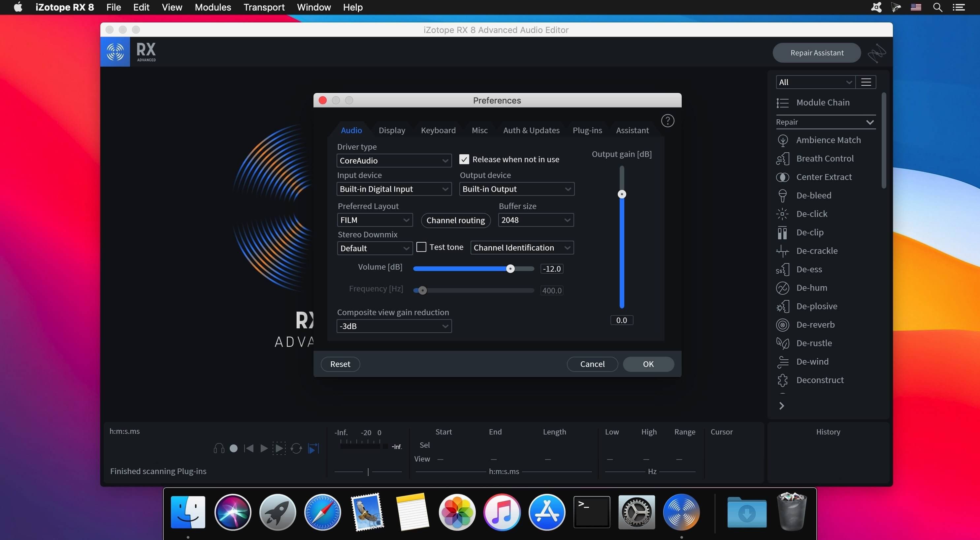Enable the Test tone checkbox

pyautogui.click(x=421, y=247)
